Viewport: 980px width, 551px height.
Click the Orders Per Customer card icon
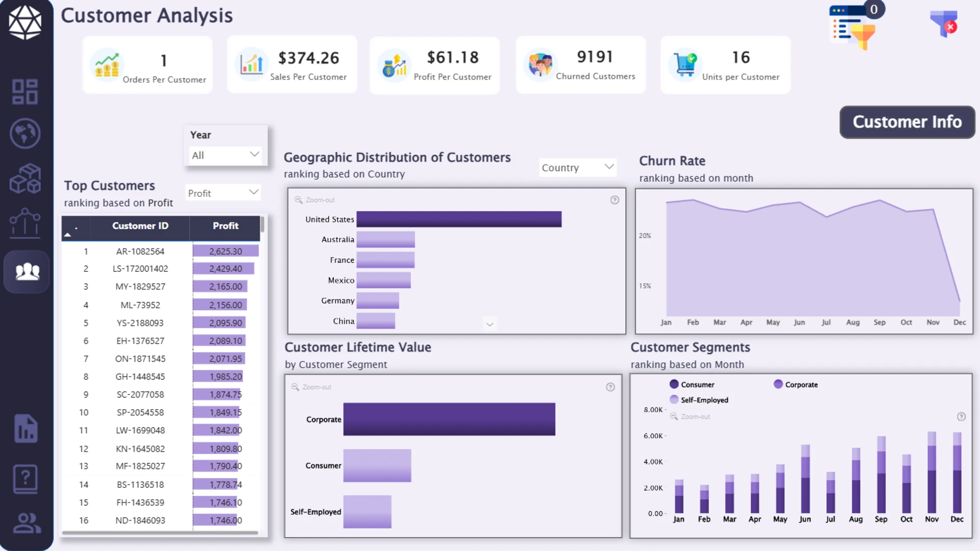(106, 65)
